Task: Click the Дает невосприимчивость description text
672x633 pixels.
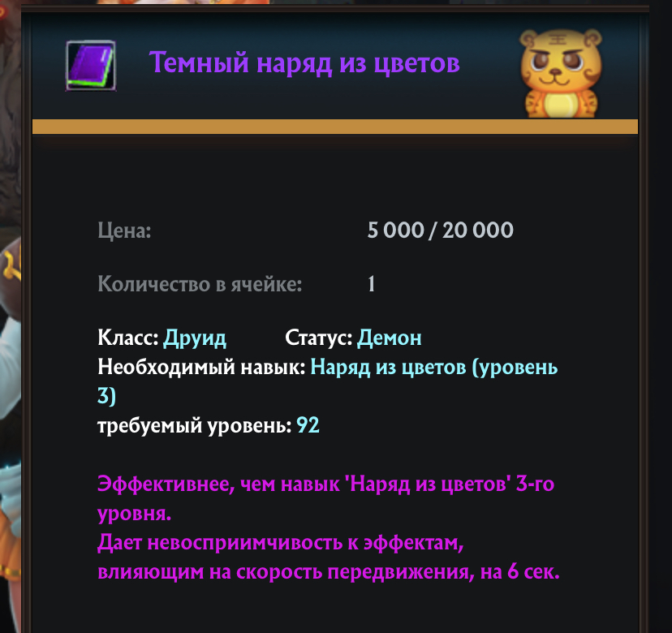Action: (328, 558)
